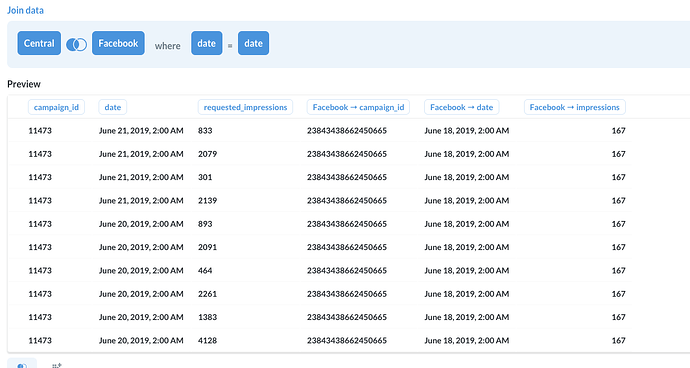Select requested_impressions cell with value 1383
This screenshot has width=690, height=368.
click(x=207, y=317)
